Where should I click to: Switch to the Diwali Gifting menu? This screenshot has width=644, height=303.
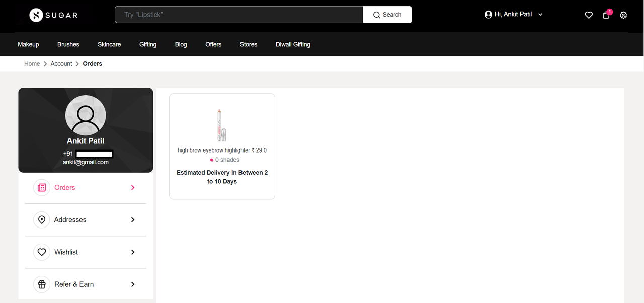(293, 44)
